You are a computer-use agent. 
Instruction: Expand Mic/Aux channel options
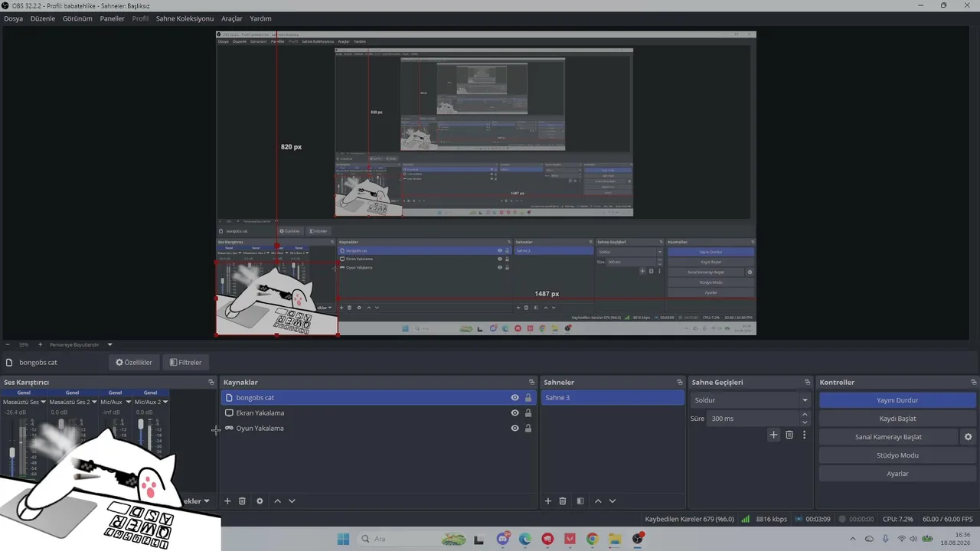(x=127, y=402)
